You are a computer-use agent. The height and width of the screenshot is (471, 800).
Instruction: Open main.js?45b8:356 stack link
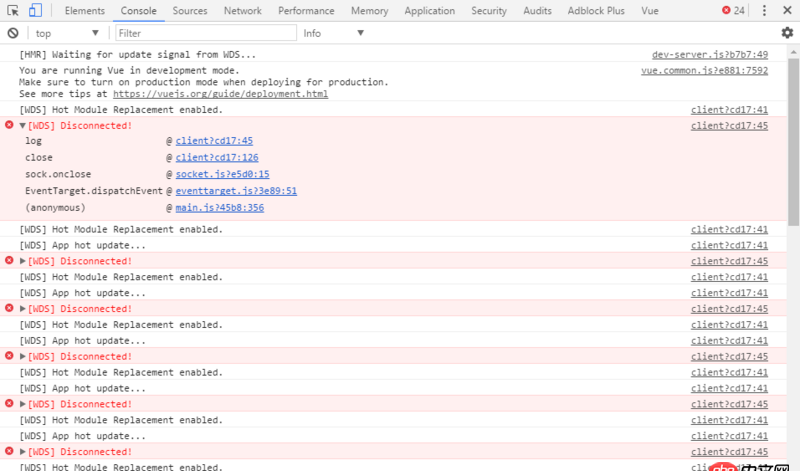(x=220, y=208)
